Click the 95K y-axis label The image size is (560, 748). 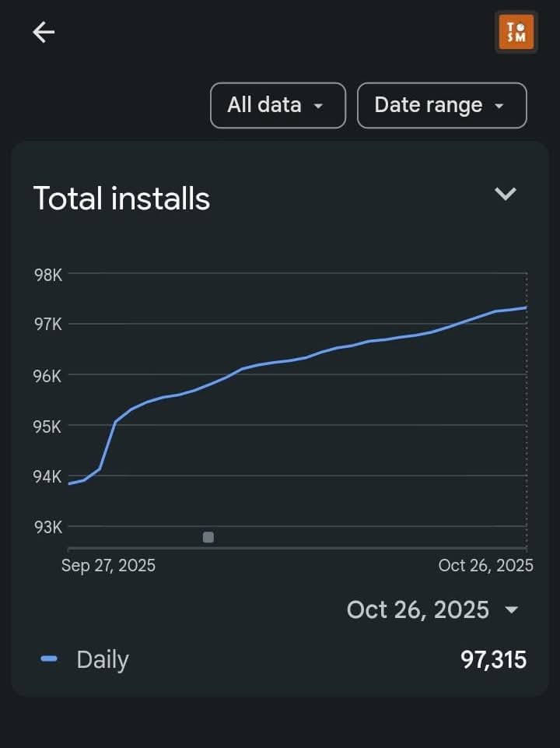[48, 427]
